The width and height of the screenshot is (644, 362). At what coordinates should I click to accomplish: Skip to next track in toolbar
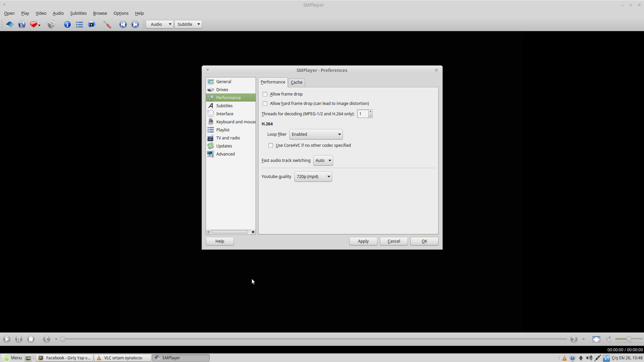(135, 24)
